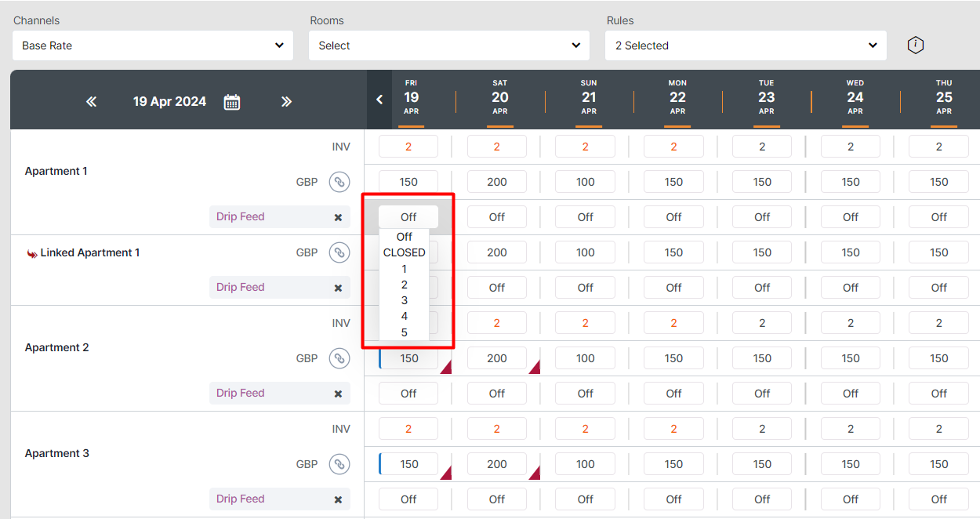
Task: Click the info icon beside Rules
Action: 915,45
